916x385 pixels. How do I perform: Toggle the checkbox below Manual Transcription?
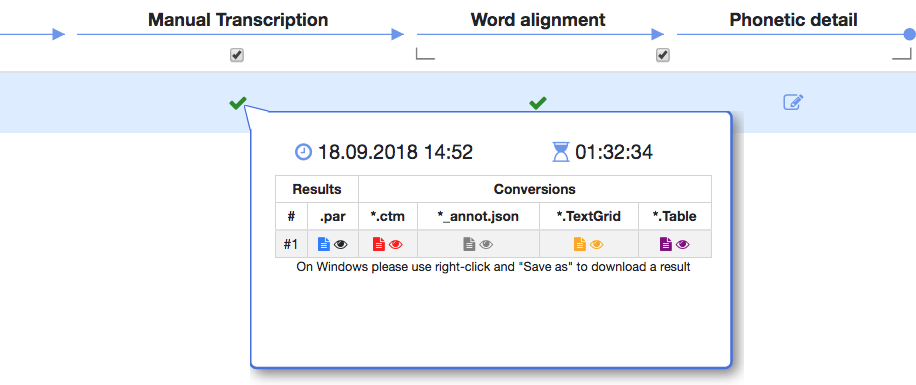(x=236, y=56)
